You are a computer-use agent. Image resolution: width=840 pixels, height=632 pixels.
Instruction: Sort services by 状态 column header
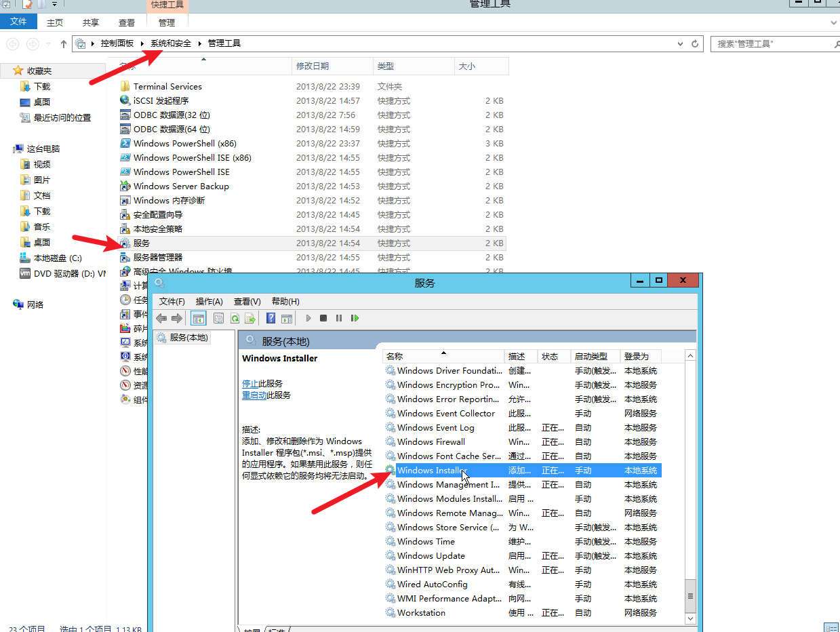(x=555, y=356)
